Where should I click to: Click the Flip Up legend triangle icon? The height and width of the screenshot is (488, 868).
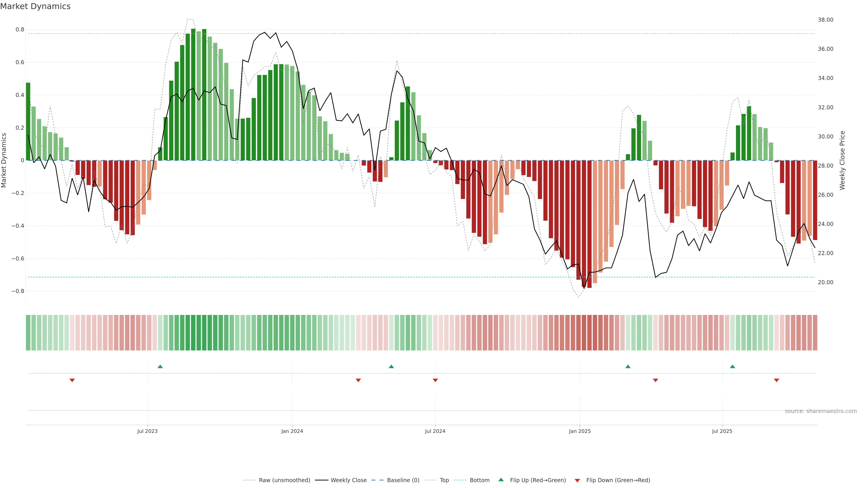pos(501,480)
